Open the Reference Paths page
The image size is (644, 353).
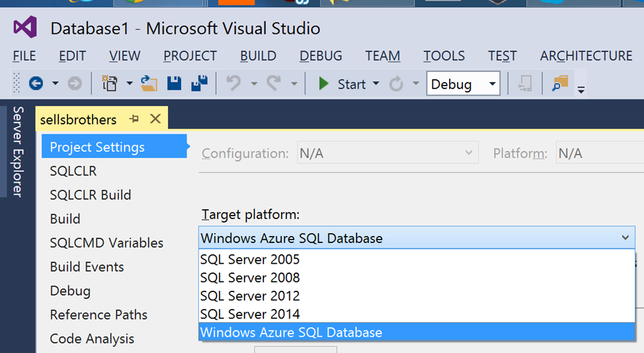tap(99, 315)
